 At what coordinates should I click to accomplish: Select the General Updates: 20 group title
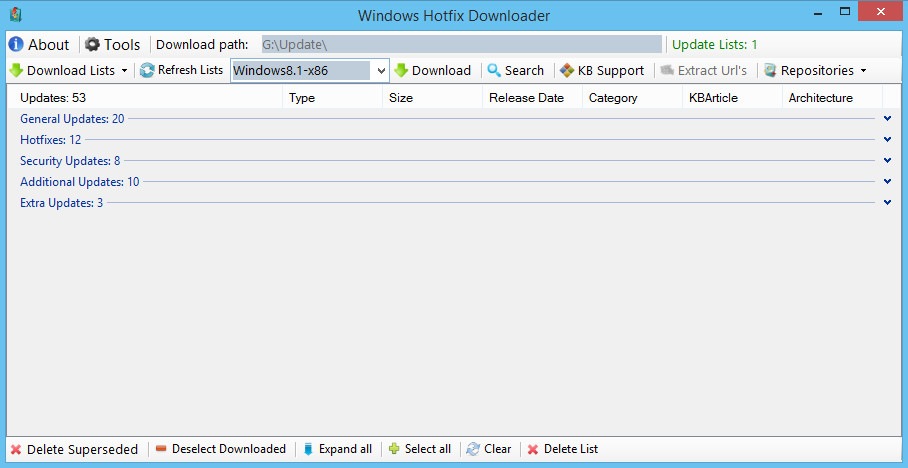pos(72,119)
